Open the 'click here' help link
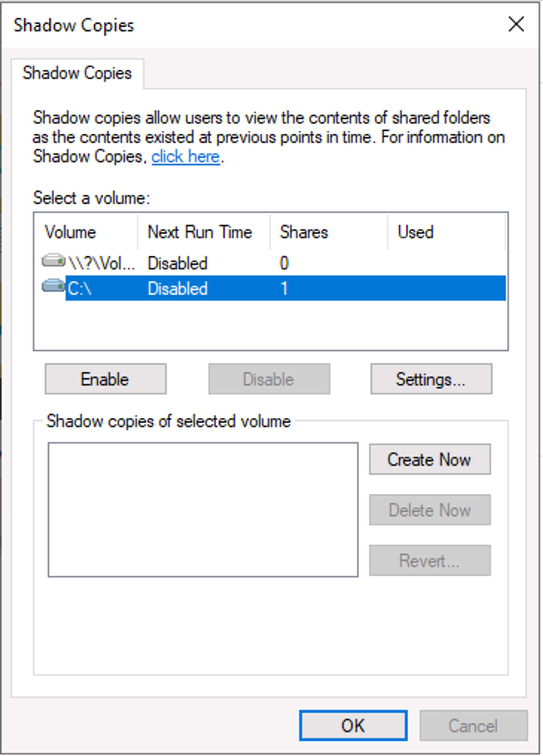543x756 pixels. pyautogui.click(x=186, y=157)
